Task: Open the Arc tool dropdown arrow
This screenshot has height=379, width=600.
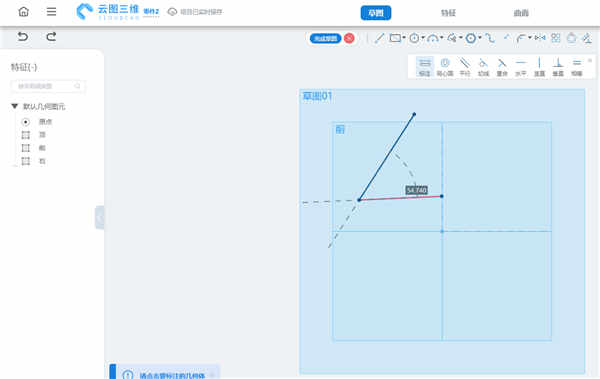Action: tap(442, 38)
